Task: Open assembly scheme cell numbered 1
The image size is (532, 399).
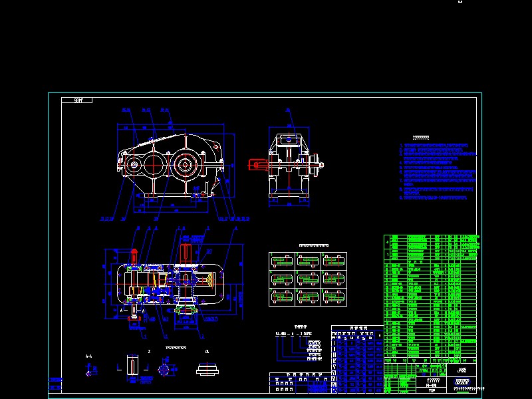Action: (281, 261)
